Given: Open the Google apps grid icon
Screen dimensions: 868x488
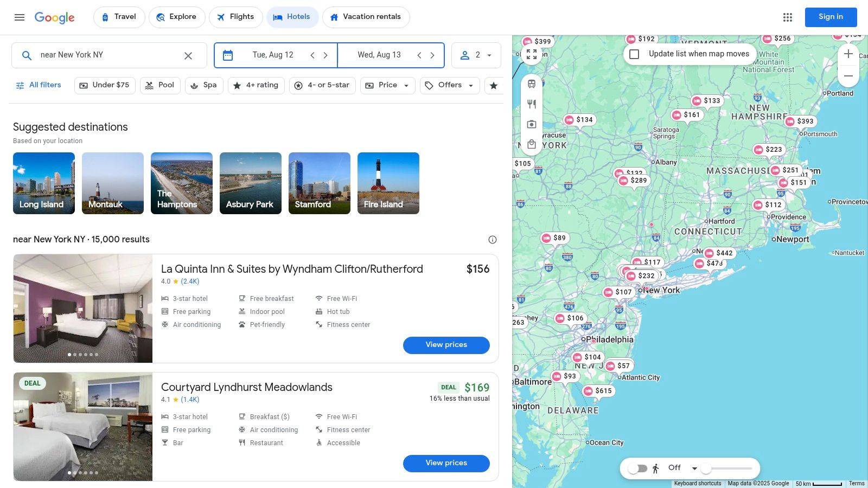Looking at the screenshot, I should click(x=788, y=17).
